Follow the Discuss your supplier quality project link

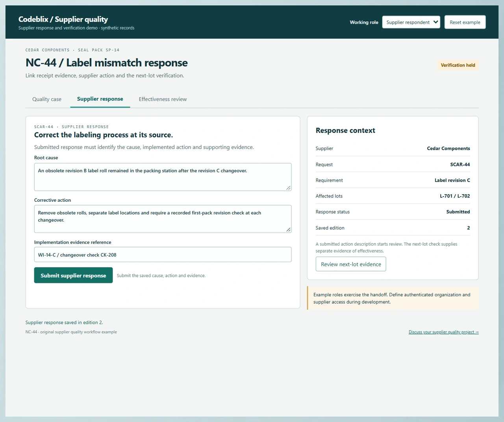tap(443, 332)
